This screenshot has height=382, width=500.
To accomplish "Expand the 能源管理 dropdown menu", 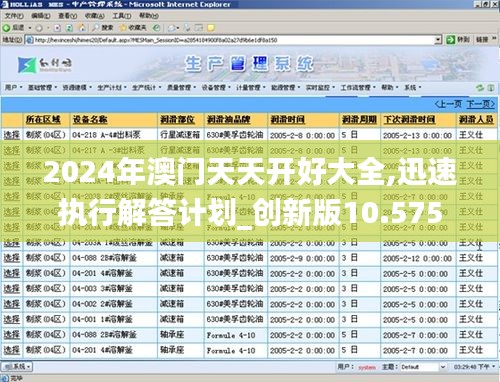I will click(285, 87).
